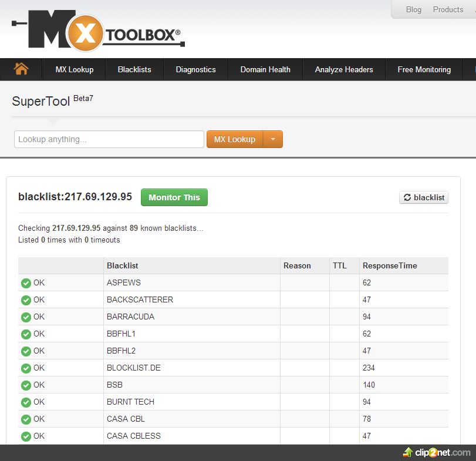476x461 pixels.
Task: Click the green checkmark for BSB row
Action: tap(26, 385)
